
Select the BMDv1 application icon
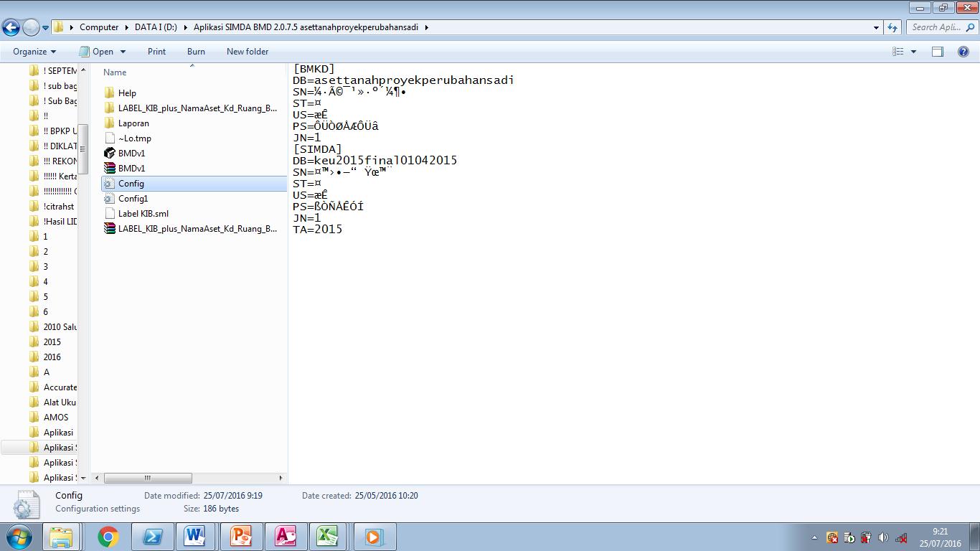point(110,154)
